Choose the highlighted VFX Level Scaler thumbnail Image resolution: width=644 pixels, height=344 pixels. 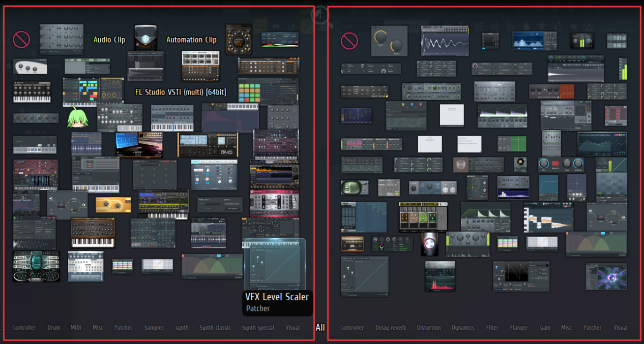tap(275, 265)
